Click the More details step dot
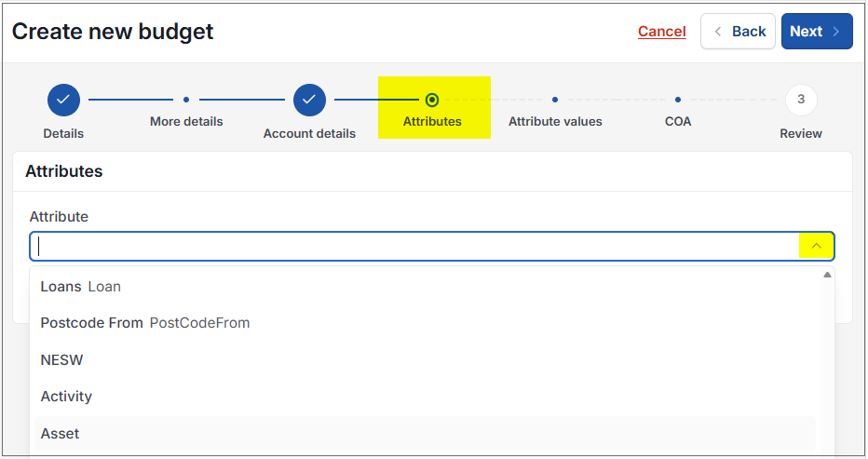 coord(186,100)
